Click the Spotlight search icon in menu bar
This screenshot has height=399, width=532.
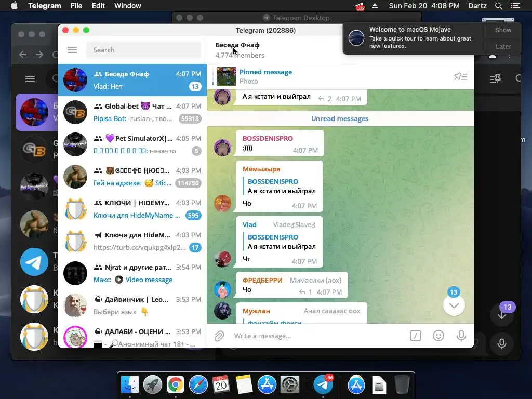498,6
